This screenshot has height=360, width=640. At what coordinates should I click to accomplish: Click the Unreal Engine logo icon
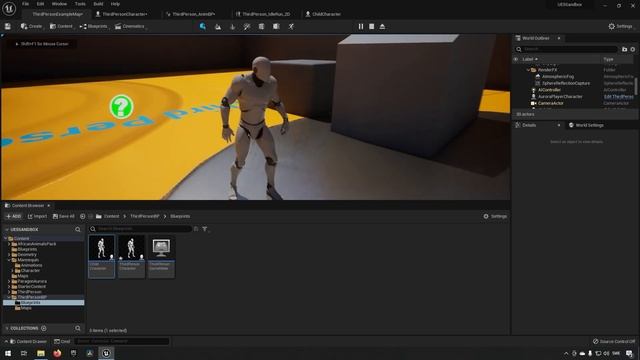tap(9, 8)
